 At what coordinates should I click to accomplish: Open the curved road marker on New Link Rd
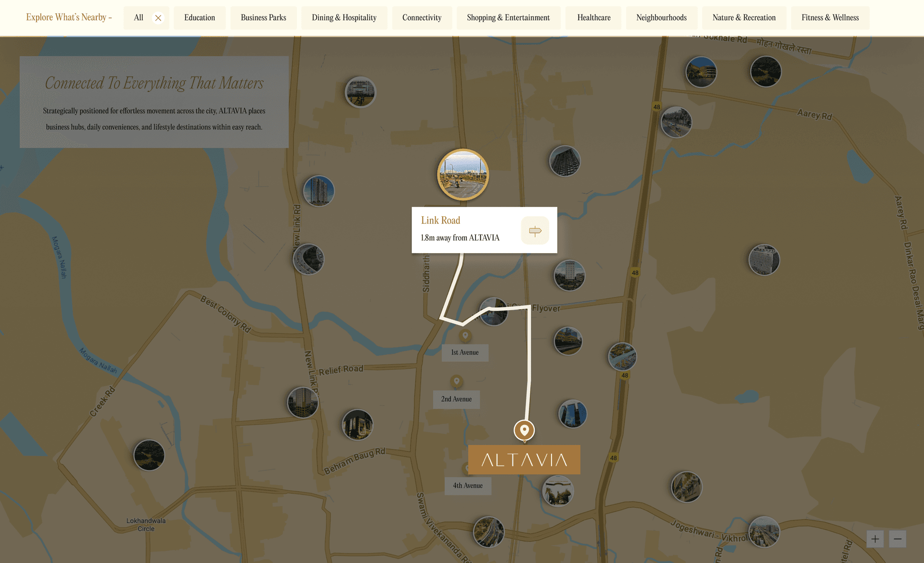click(308, 259)
